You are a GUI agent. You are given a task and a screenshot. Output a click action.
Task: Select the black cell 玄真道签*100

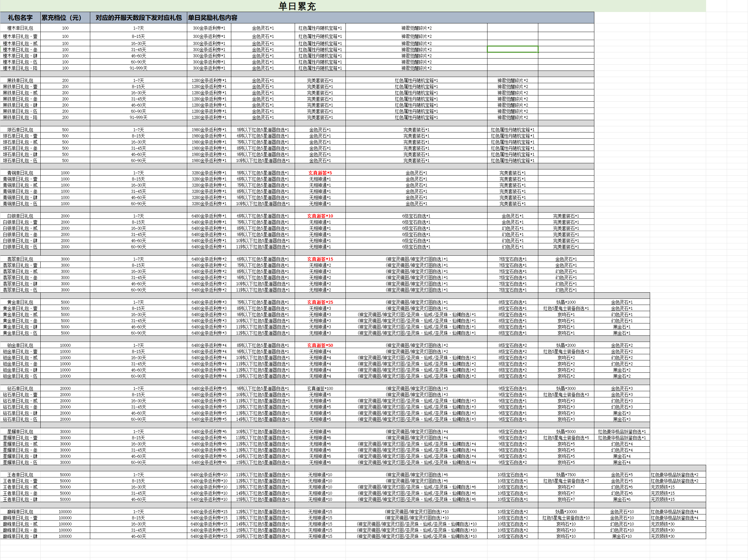[x=320, y=388]
